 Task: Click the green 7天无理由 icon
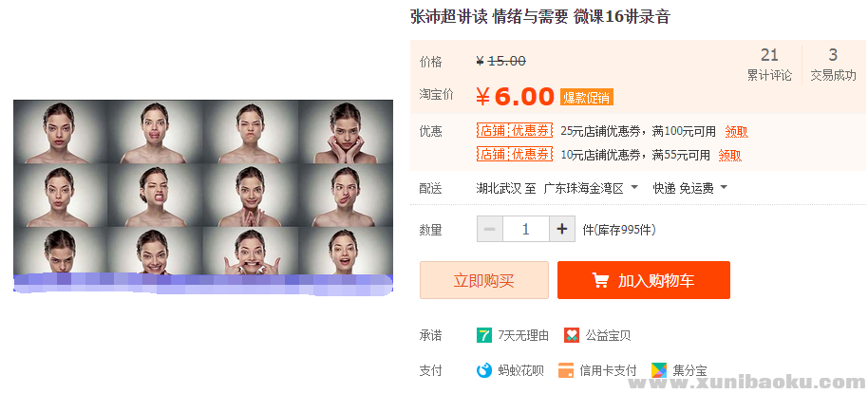483,335
